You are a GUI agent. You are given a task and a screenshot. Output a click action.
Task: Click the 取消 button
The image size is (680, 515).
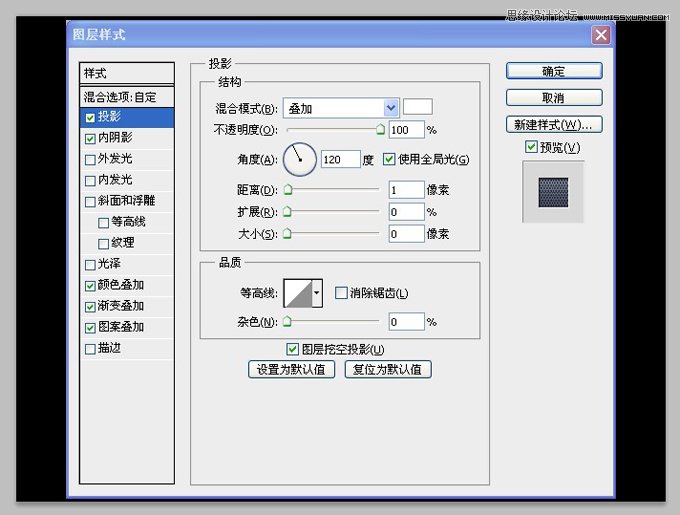point(554,98)
